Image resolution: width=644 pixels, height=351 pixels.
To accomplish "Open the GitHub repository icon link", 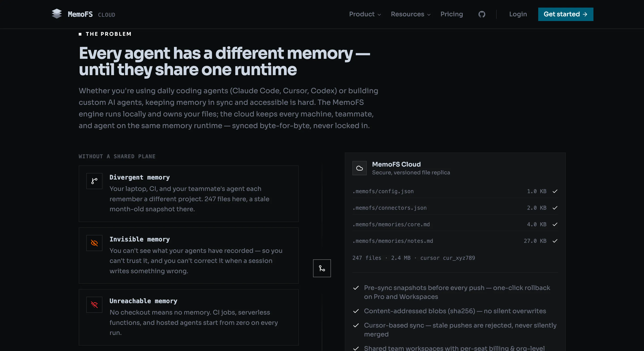I will 482,14.
